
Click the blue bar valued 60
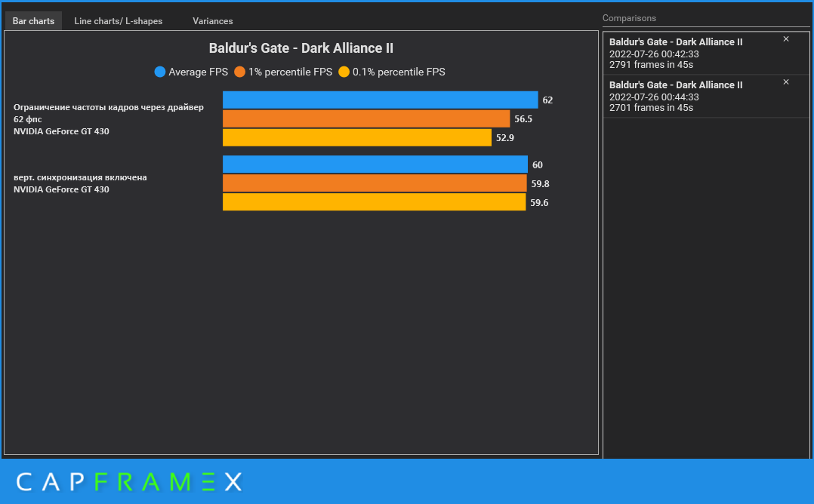click(375, 164)
